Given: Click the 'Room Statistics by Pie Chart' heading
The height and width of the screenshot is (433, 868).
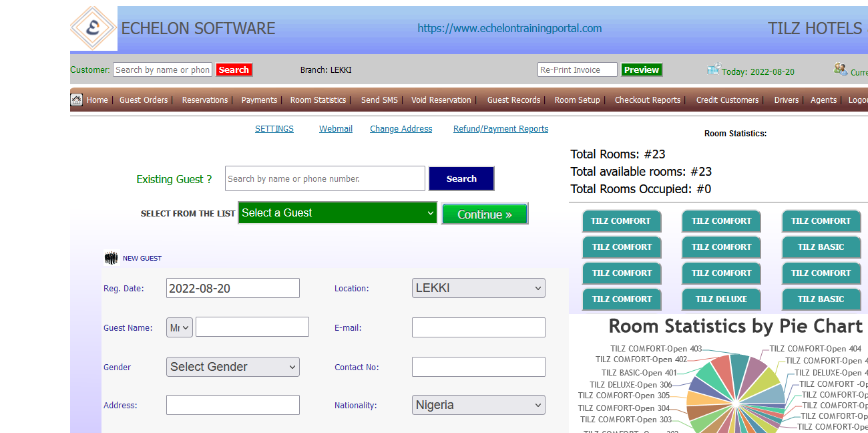Looking at the screenshot, I should click(736, 326).
